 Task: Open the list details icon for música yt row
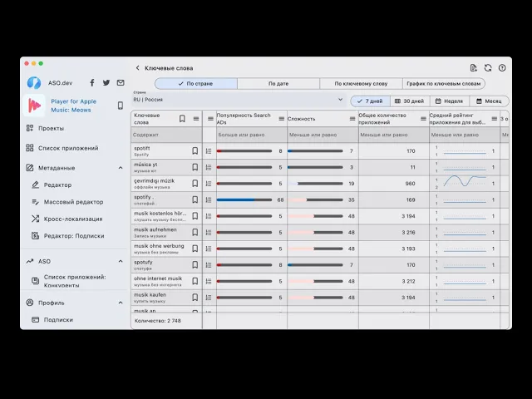pyautogui.click(x=209, y=167)
